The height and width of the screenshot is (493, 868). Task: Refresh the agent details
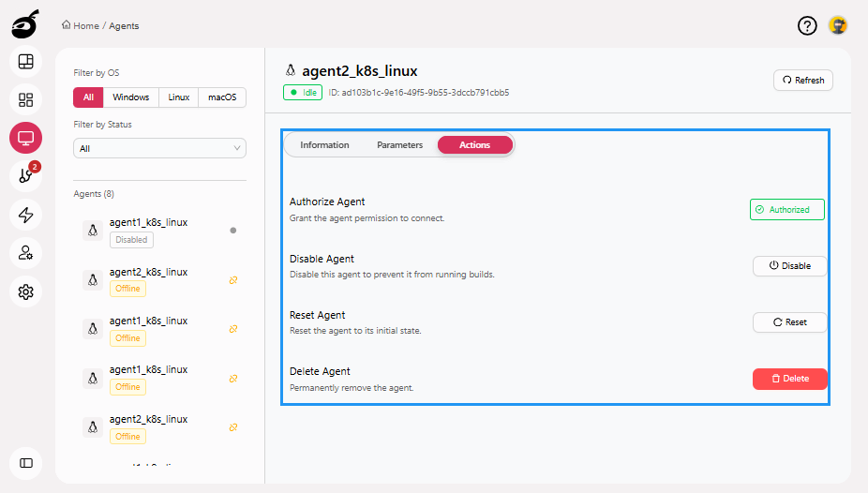pyautogui.click(x=803, y=81)
